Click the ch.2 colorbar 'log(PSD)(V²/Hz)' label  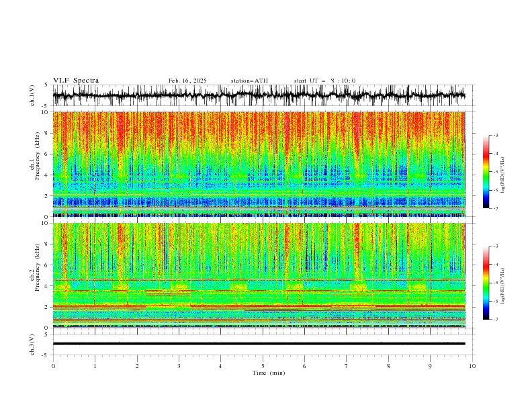point(502,285)
